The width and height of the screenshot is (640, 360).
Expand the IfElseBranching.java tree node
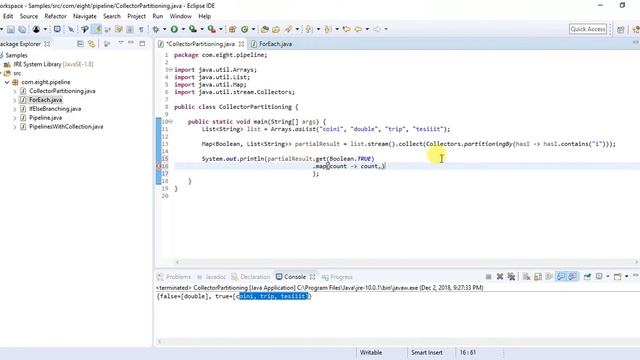coord(15,109)
